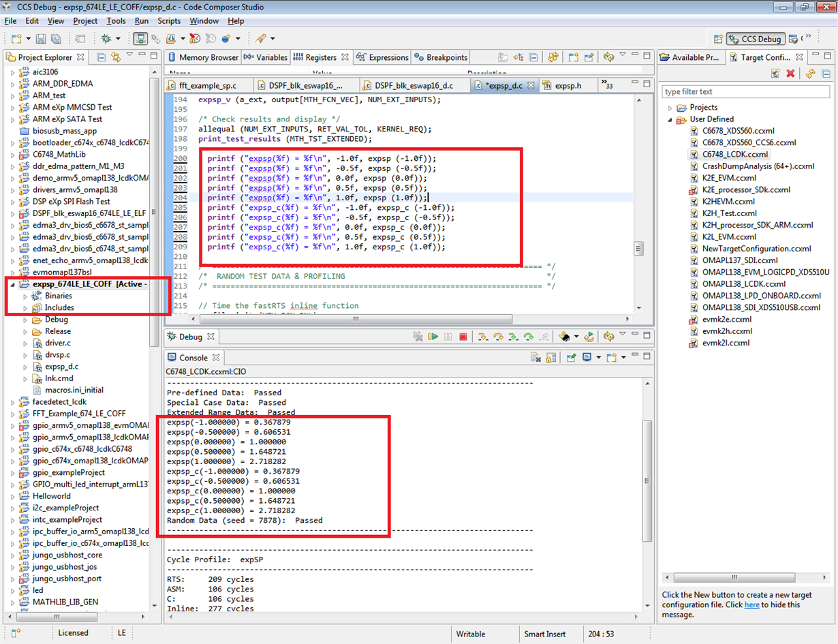This screenshot has height=644, width=838.
Task: Collapse all in Target Configurations view
Action: click(x=826, y=74)
